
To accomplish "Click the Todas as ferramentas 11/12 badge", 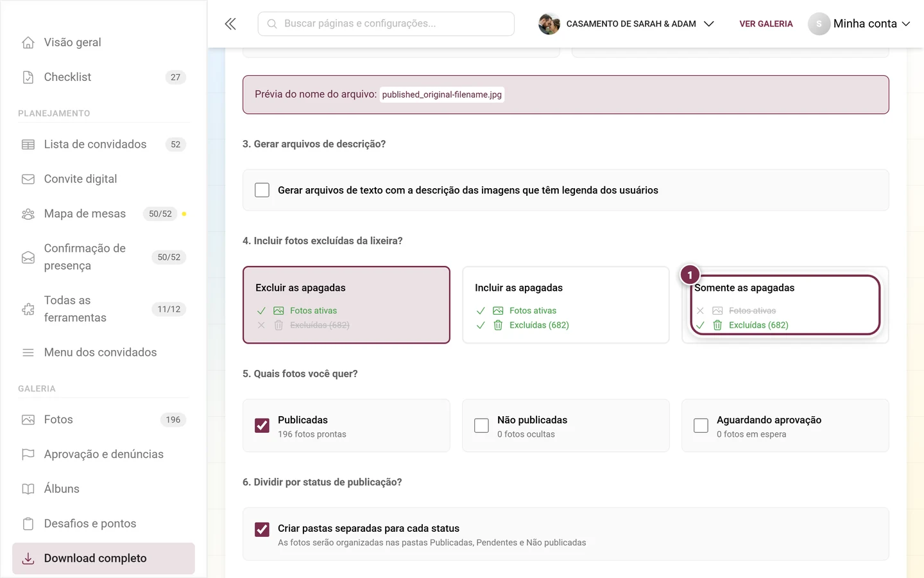I will tap(169, 310).
